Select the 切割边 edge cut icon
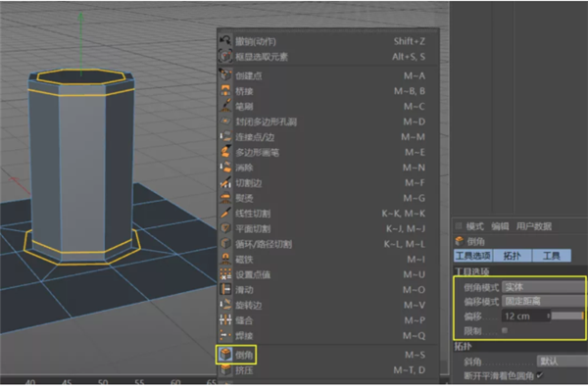The height and width of the screenshot is (388, 588). tap(225, 182)
